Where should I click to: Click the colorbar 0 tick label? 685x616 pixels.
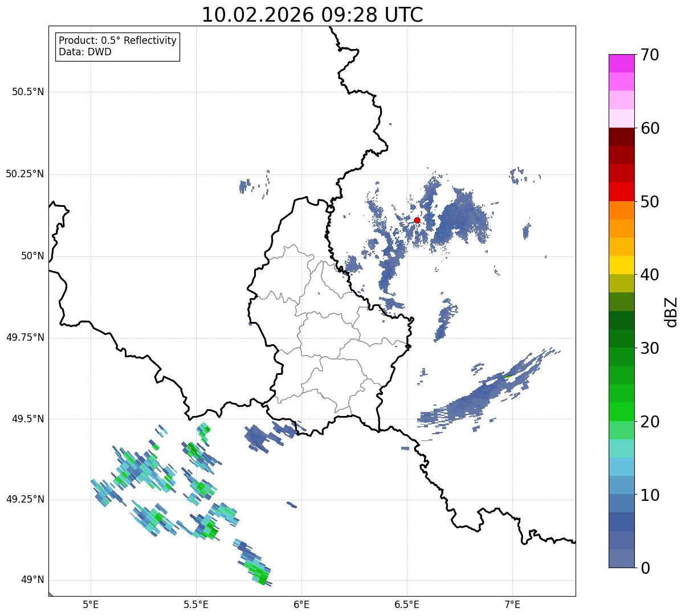(645, 568)
